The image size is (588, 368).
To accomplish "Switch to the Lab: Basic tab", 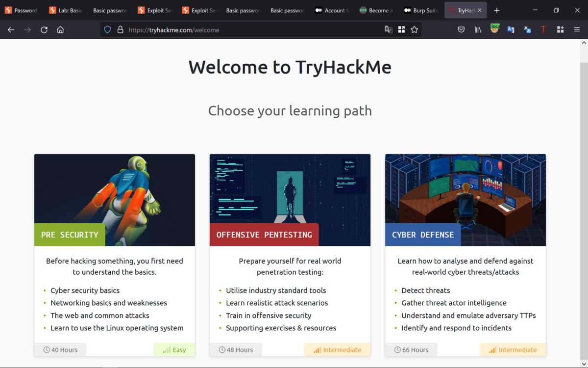I will pyautogui.click(x=66, y=10).
